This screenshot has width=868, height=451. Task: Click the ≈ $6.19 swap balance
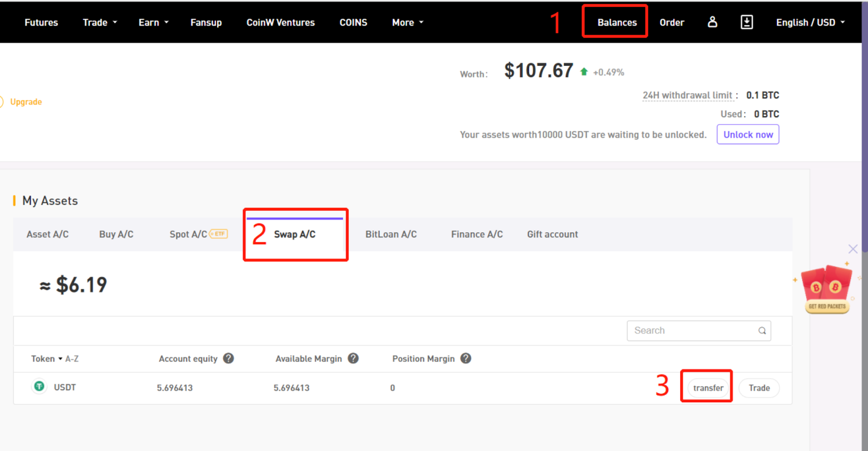click(x=73, y=285)
